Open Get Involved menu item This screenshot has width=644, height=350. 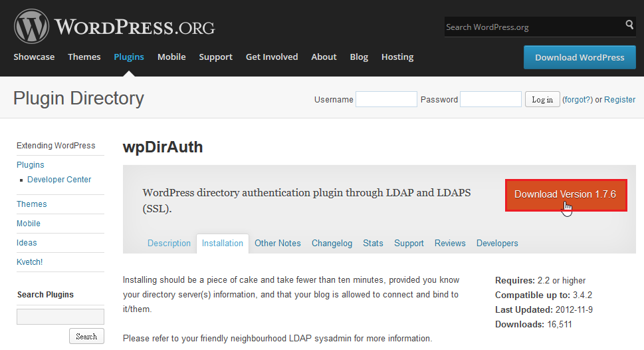coord(272,57)
